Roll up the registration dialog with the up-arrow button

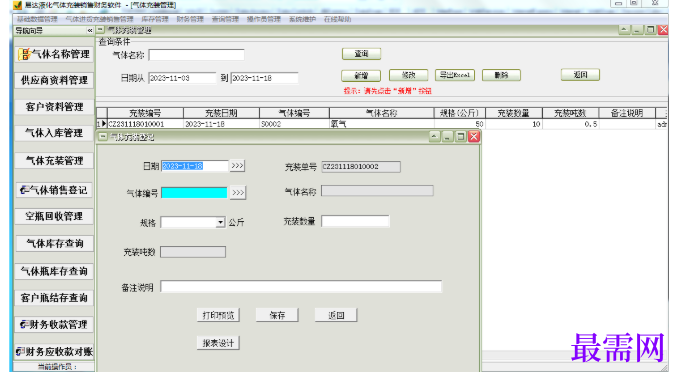(434, 137)
